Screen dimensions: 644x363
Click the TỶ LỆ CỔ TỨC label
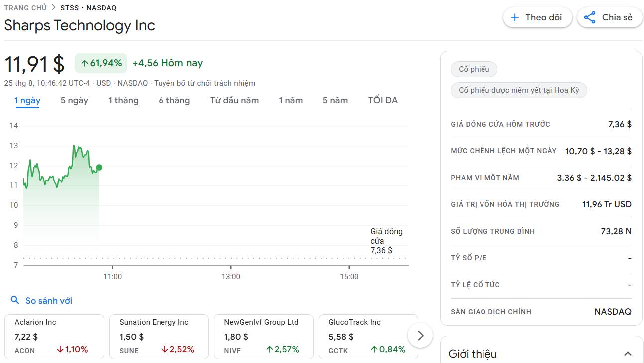pos(475,285)
